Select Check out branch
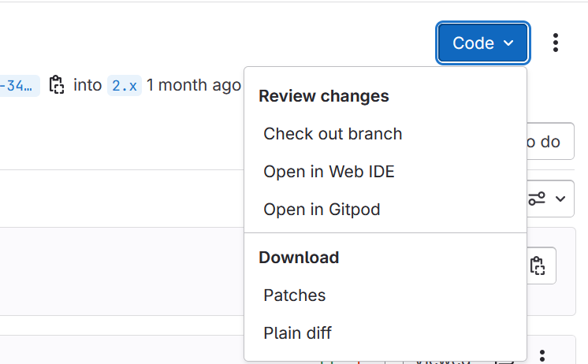Image resolution: width=588 pixels, height=364 pixels. (x=333, y=134)
